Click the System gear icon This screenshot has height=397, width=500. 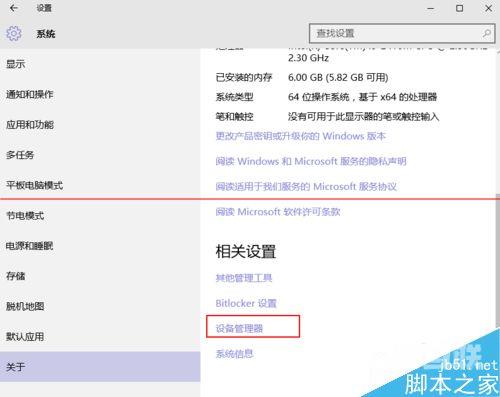[x=14, y=33]
